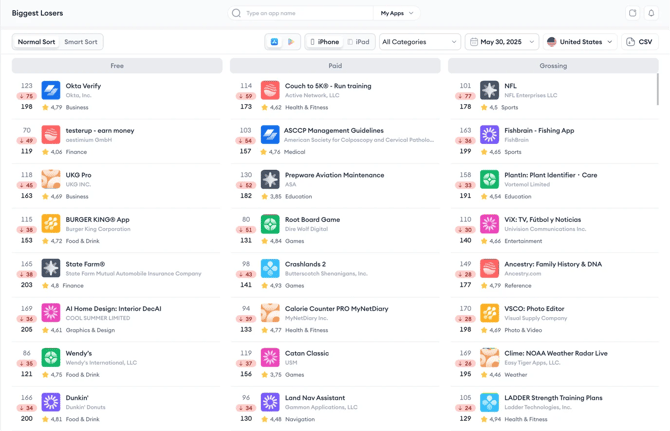Image resolution: width=670 pixels, height=431 pixels.
Task: Click the Clime NOAA Weather Radar icon
Action: click(489, 358)
